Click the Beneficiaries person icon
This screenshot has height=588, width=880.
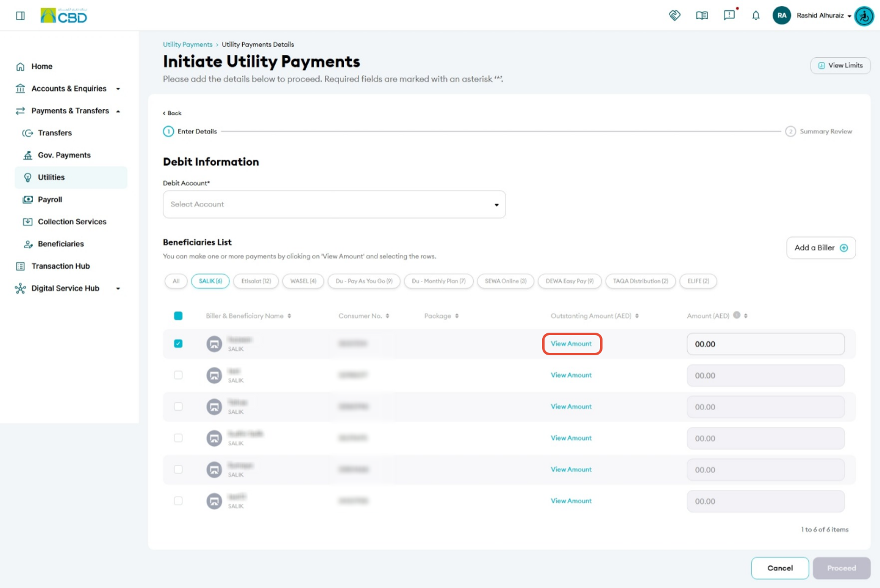(27, 244)
